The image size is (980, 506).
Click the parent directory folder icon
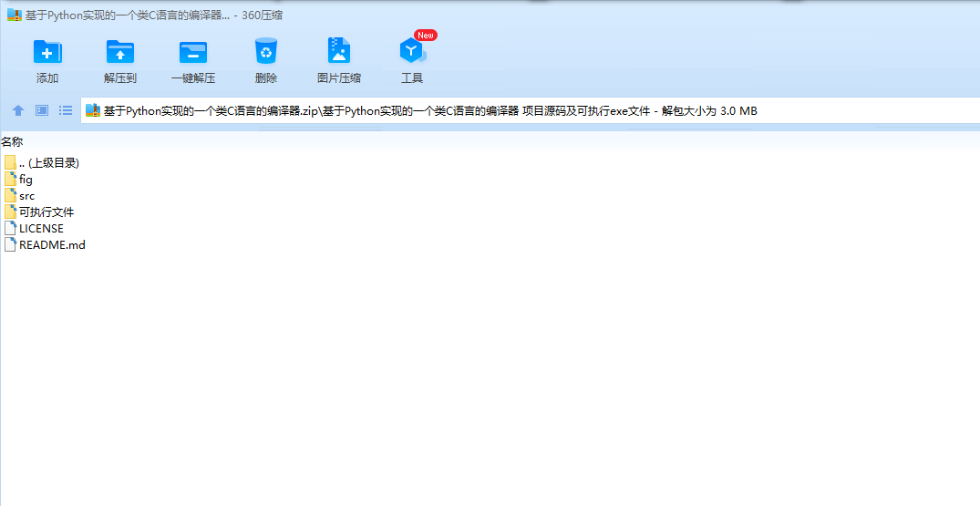click(x=10, y=163)
